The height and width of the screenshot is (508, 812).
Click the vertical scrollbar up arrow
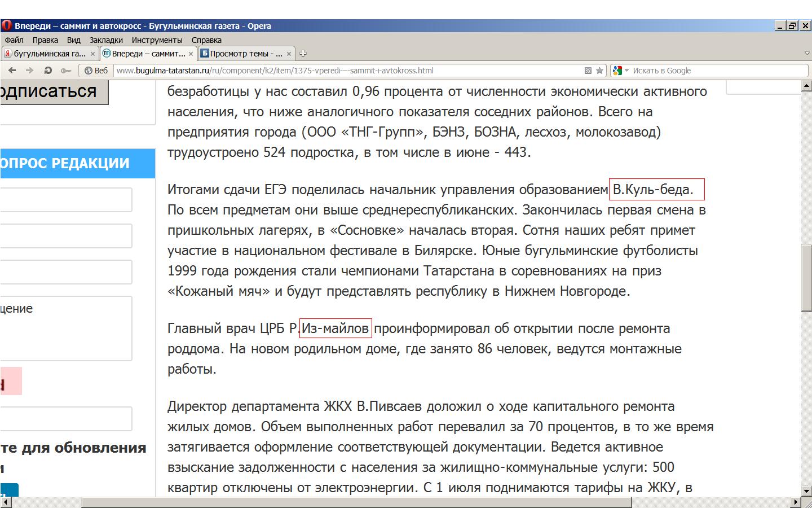pos(806,86)
